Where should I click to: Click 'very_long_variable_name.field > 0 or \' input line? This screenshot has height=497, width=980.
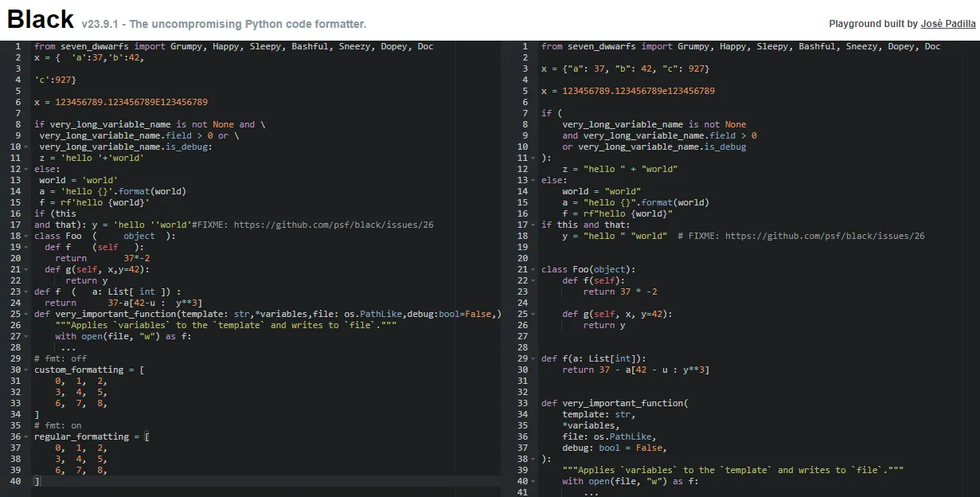[x=139, y=135]
